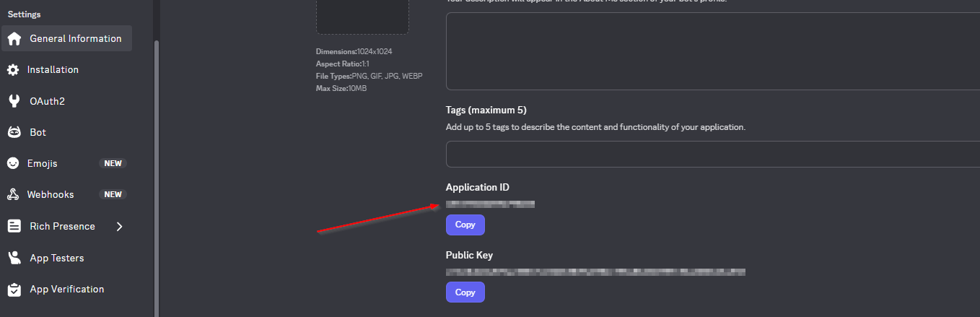Click the NEW badge beside Emojis
980x317 pixels.
pyautogui.click(x=113, y=164)
